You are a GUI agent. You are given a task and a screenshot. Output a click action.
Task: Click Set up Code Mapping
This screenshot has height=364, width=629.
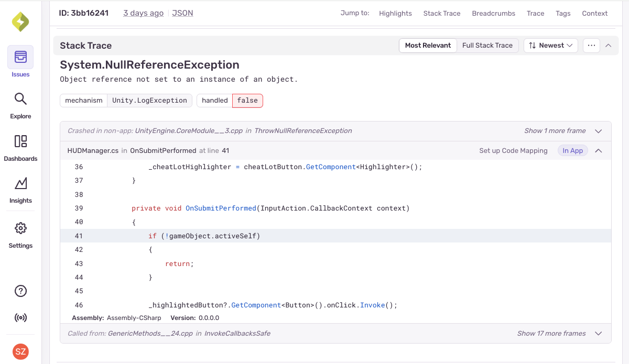(513, 150)
